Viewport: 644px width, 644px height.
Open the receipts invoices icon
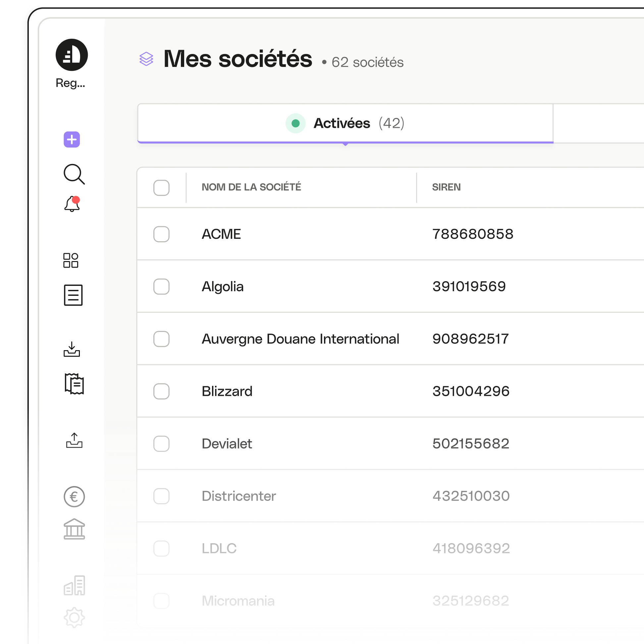pyautogui.click(x=74, y=384)
